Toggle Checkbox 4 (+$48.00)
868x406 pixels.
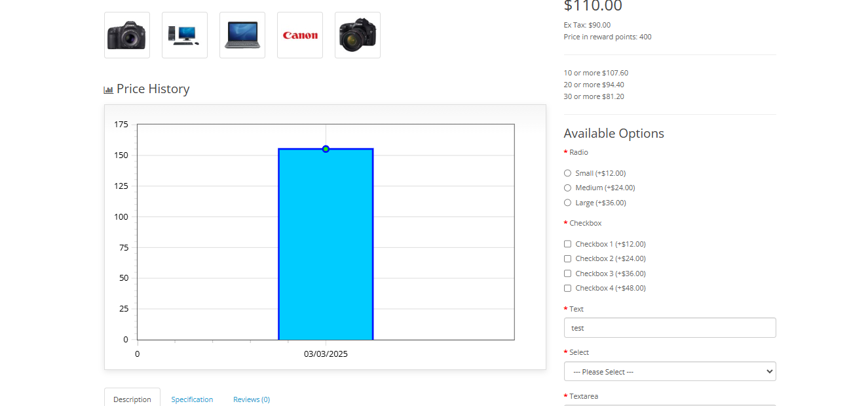(567, 288)
